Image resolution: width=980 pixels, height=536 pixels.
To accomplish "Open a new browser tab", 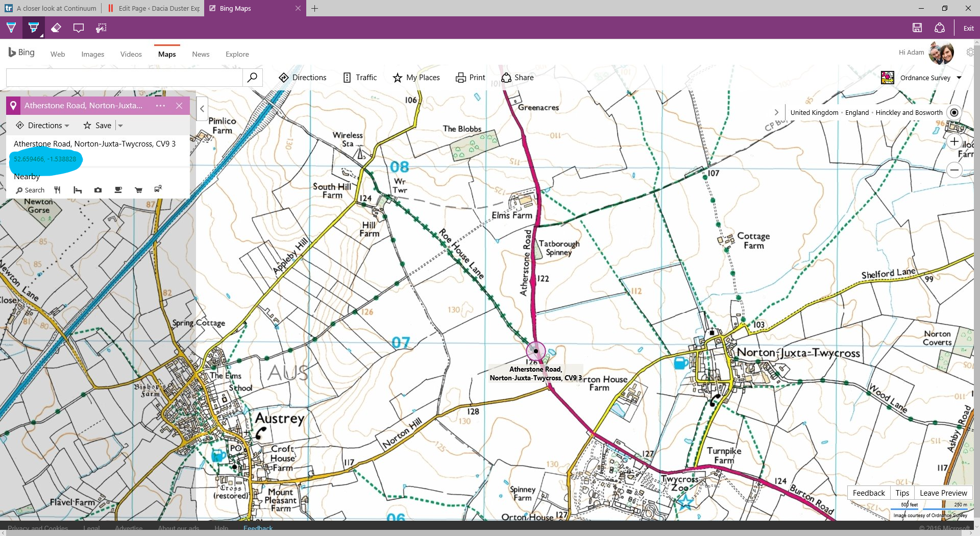I will coord(315,8).
